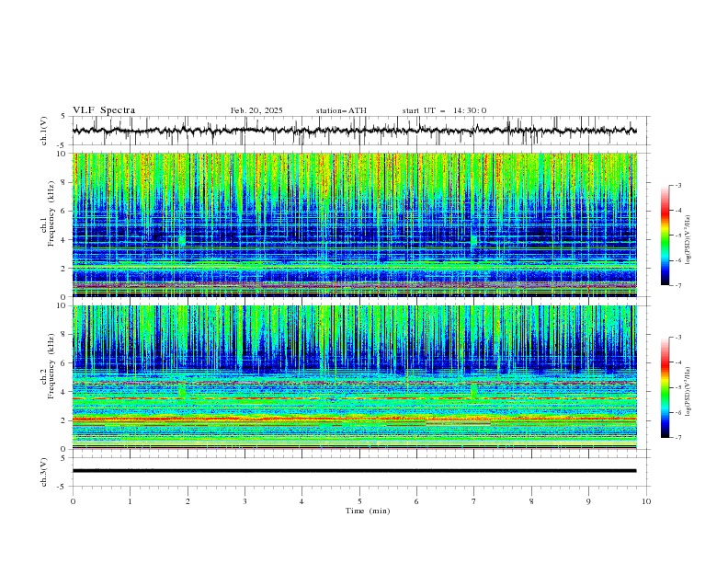The image size is (728, 563).
Task: Click the ch.3 voltage waveform trace
Action: [x=354, y=471]
